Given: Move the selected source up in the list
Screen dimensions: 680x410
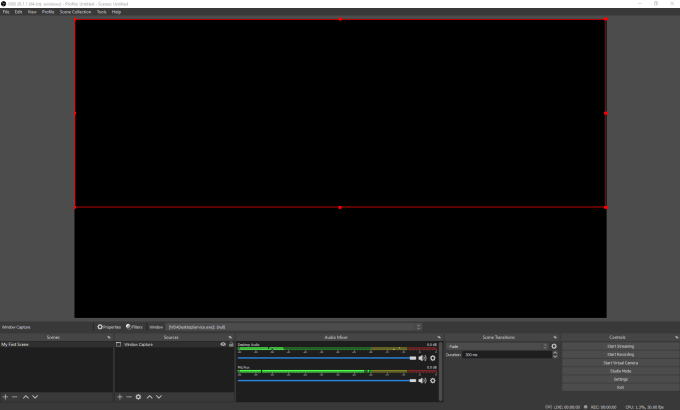Looking at the screenshot, I should [149, 397].
